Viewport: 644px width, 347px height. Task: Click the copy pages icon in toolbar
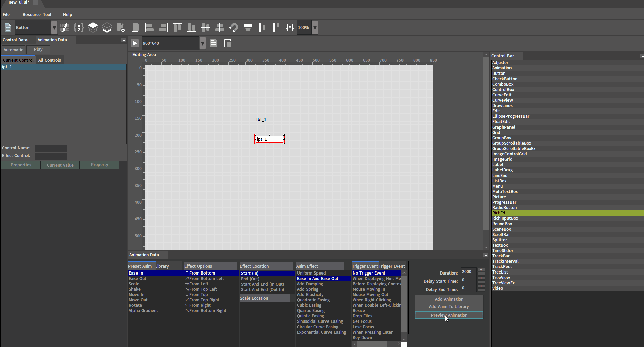(x=135, y=28)
